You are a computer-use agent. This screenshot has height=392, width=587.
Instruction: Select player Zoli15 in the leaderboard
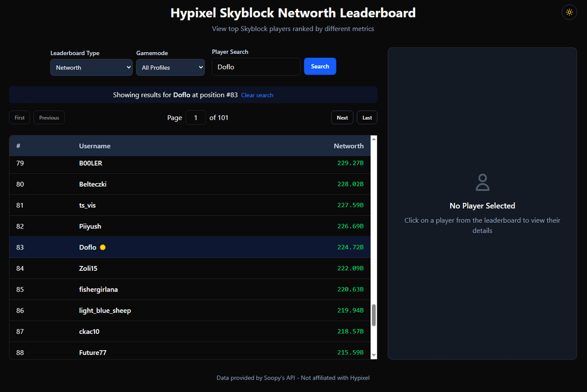click(x=88, y=268)
